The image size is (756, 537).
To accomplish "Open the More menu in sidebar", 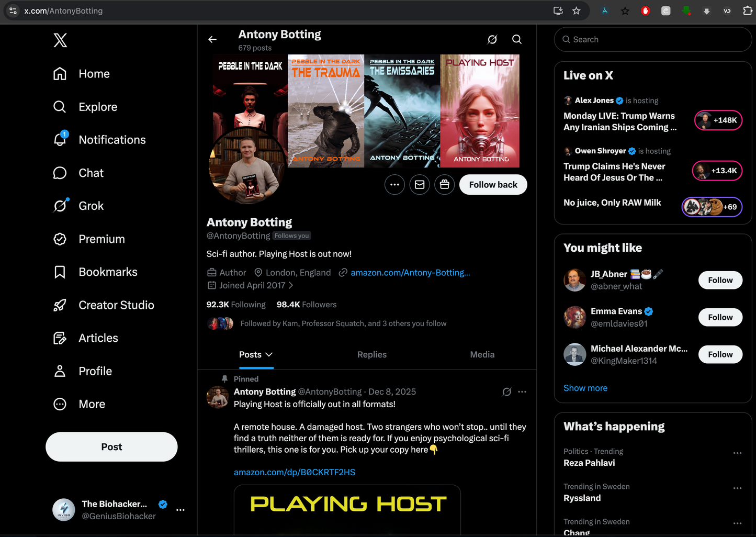I will 79,404.
